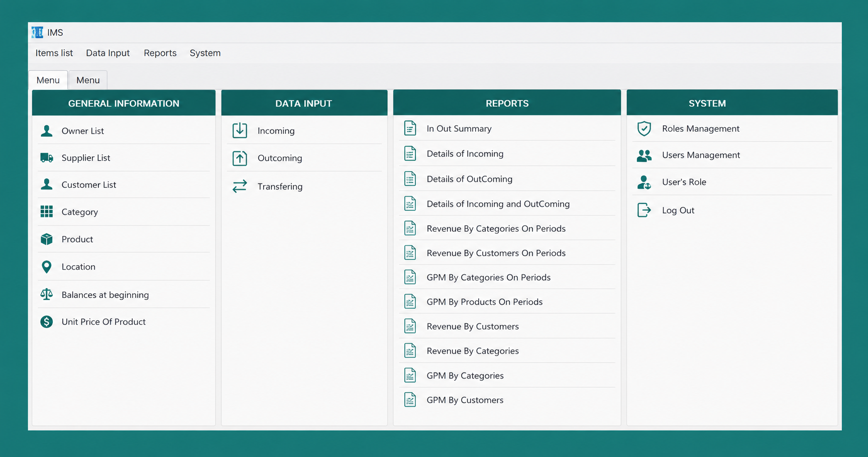Click the Incoming download arrow icon

point(240,131)
